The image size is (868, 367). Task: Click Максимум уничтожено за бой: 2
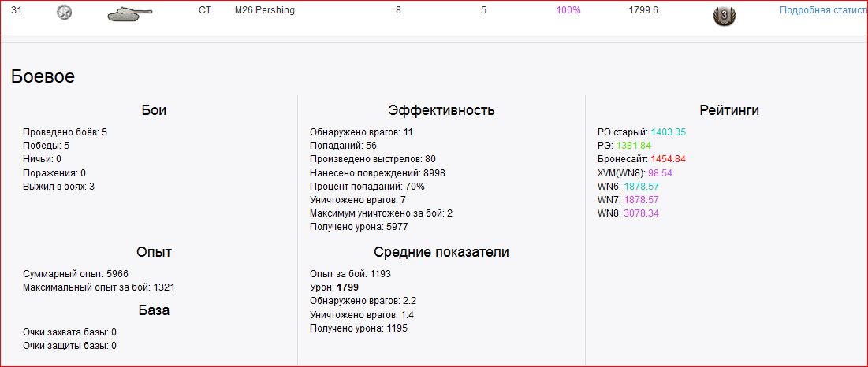pyautogui.click(x=382, y=213)
